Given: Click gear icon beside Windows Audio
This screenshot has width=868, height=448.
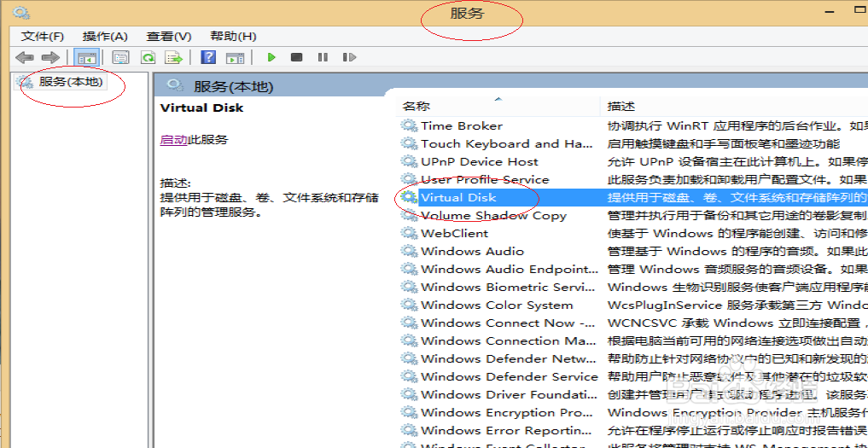Looking at the screenshot, I should tap(409, 252).
